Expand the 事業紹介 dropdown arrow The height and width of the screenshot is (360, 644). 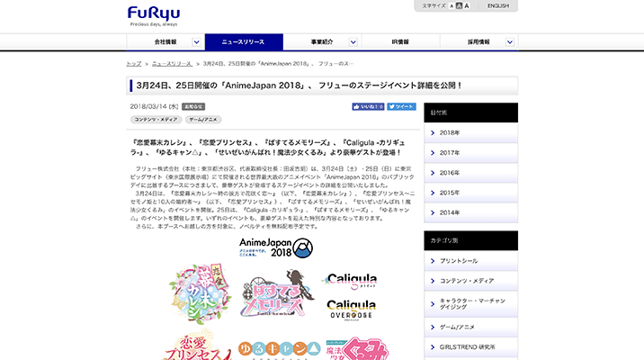click(x=353, y=42)
